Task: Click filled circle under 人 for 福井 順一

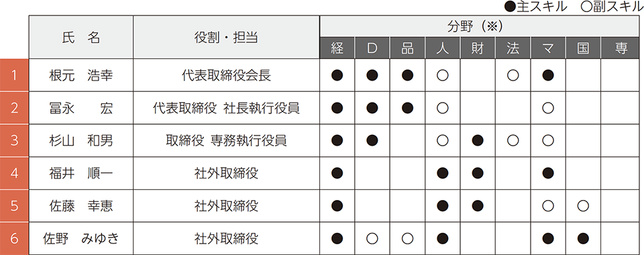Action: pyautogui.click(x=443, y=173)
